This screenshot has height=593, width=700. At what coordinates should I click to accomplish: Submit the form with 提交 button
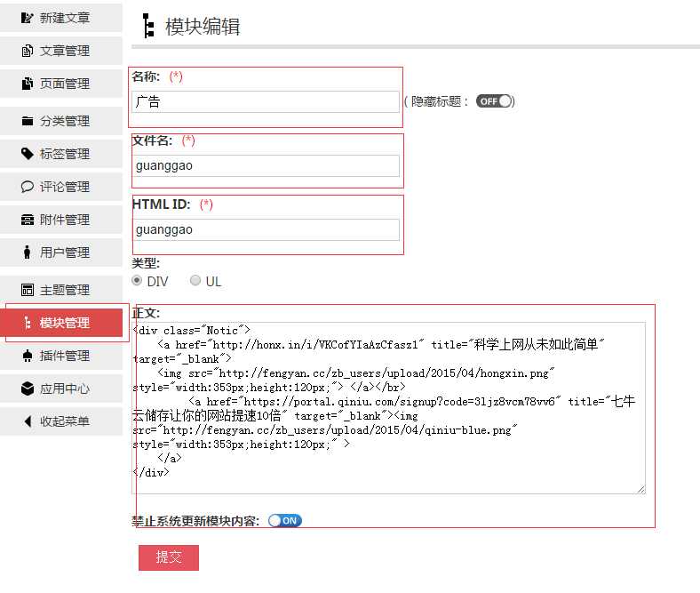tap(169, 557)
